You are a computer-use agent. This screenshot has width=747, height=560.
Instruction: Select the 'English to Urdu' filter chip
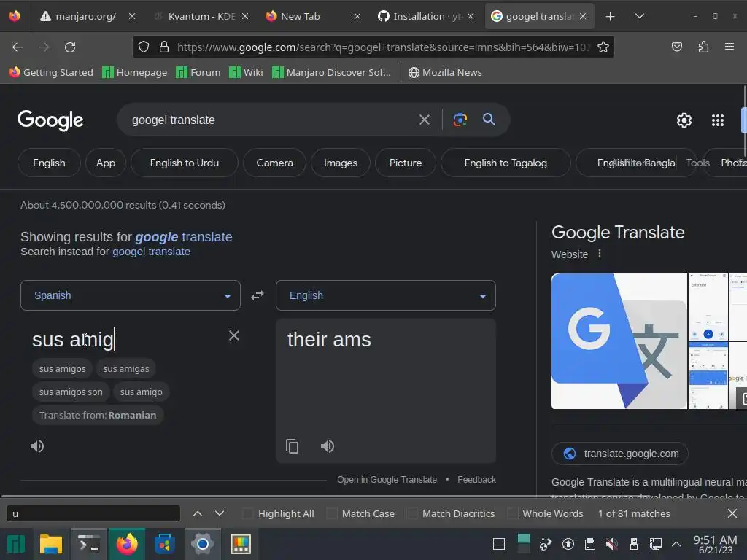185,163
